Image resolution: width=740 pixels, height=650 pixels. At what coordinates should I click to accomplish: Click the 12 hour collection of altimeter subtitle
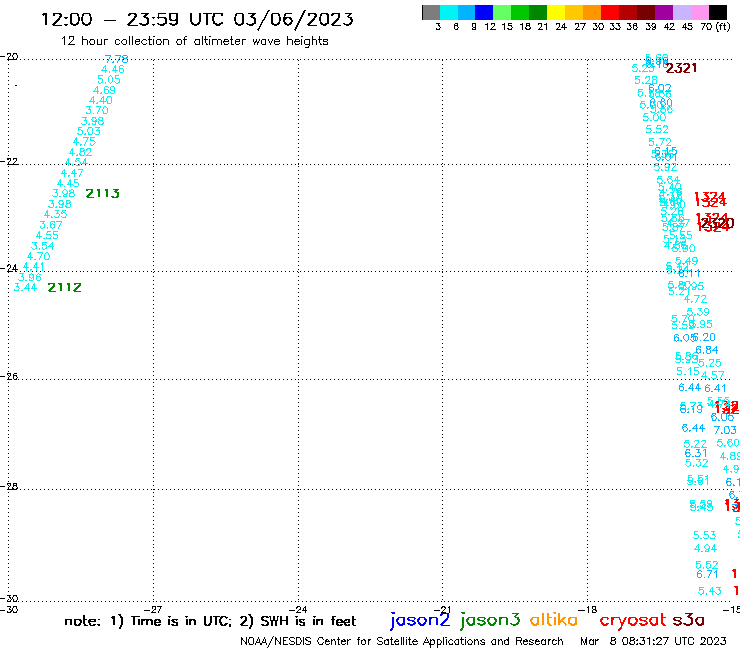194,41
